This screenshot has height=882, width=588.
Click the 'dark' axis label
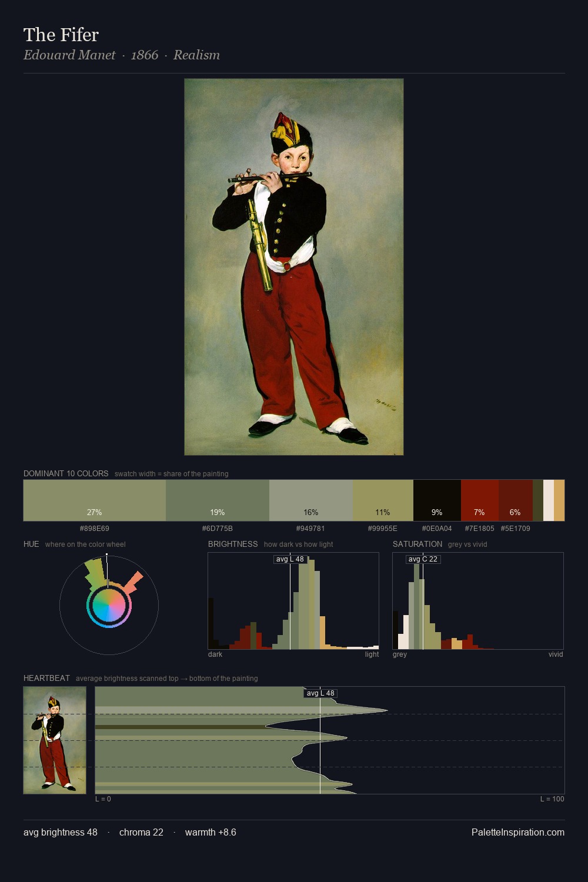(215, 654)
